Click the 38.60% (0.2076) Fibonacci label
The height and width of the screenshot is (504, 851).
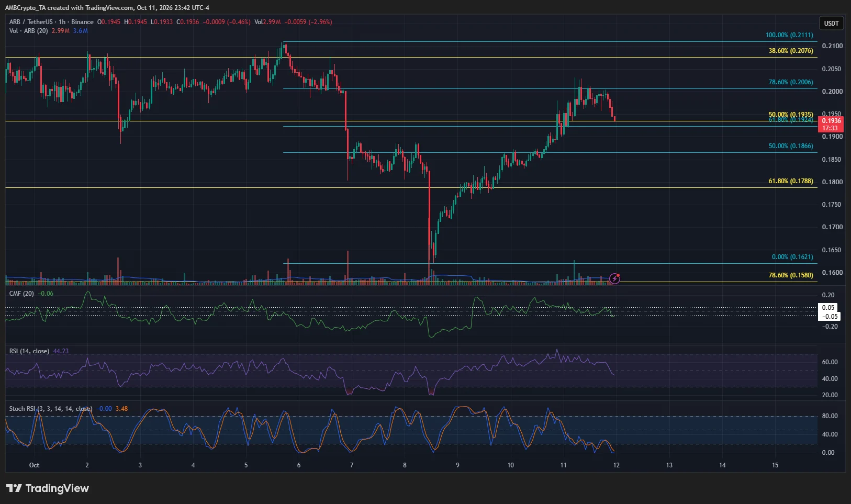(x=791, y=51)
